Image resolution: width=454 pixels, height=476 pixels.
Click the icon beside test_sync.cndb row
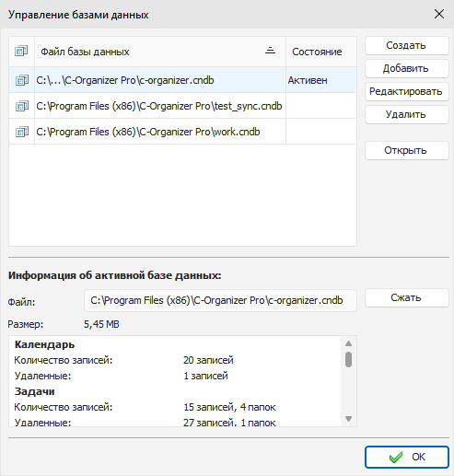[22, 106]
